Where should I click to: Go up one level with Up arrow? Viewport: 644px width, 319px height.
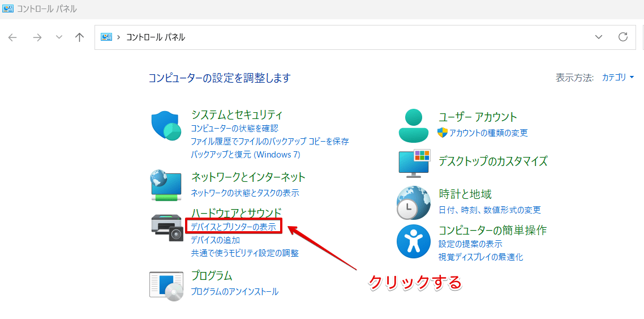[79, 37]
